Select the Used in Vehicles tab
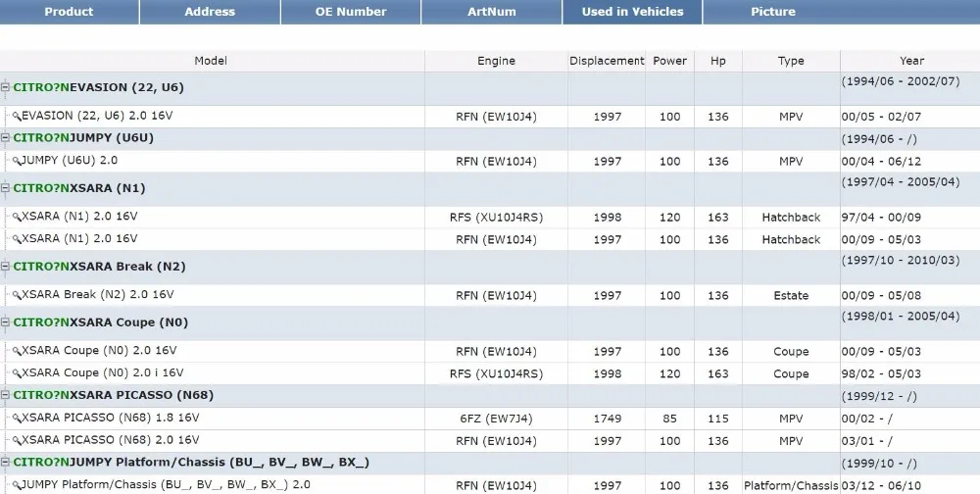980x494 pixels. 632,11
